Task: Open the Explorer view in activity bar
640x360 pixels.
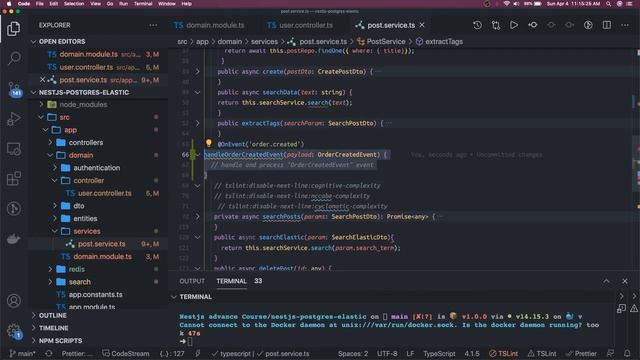Action: coord(13,29)
